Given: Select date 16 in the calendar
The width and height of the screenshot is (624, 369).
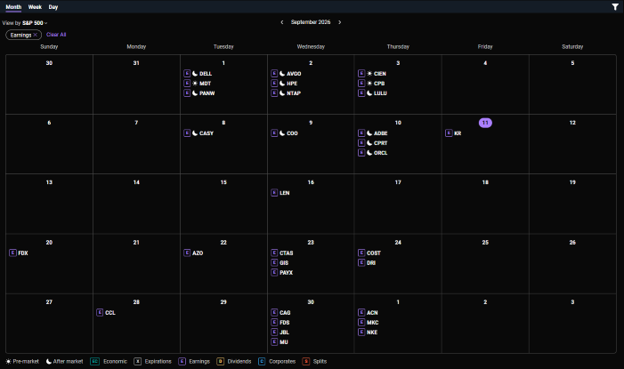Looking at the screenshot, I should [310, 182].
